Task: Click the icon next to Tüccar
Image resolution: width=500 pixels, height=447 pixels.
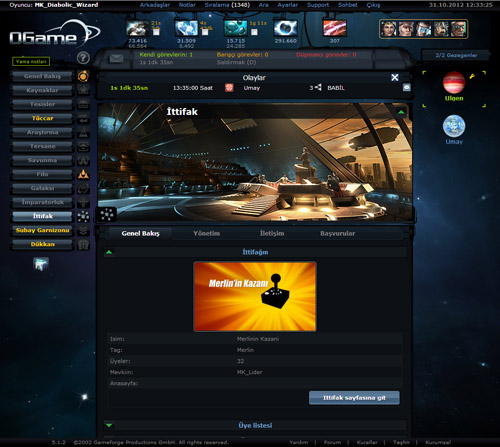Action: point(83,118)
